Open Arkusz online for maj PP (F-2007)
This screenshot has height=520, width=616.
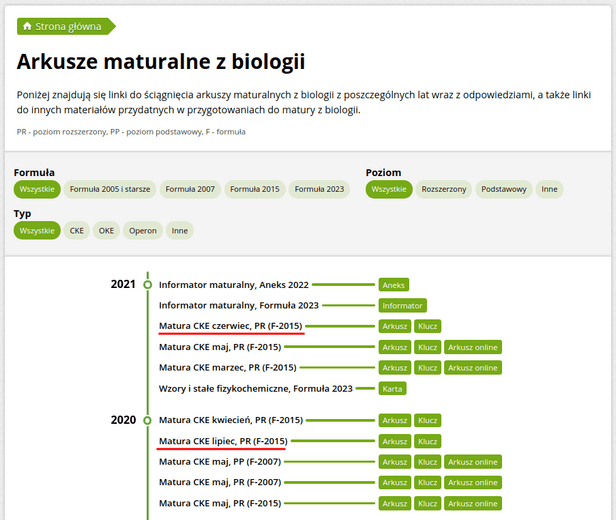(473, 462)
